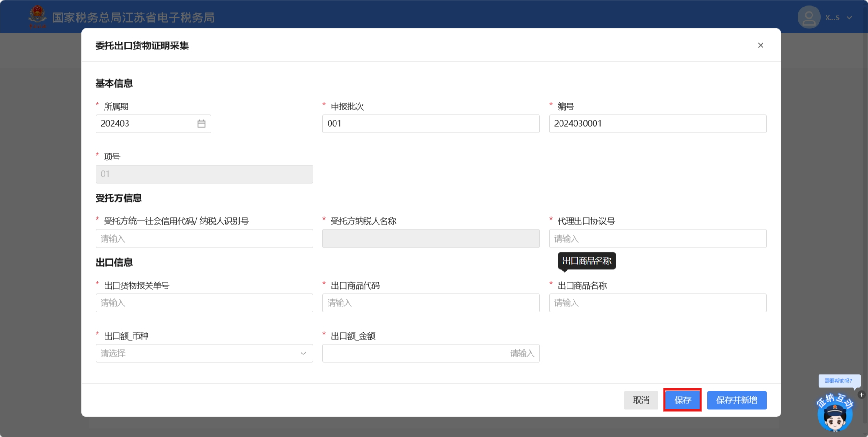Click the 出口商品代码 input field
868x437 pixels.
430,303
